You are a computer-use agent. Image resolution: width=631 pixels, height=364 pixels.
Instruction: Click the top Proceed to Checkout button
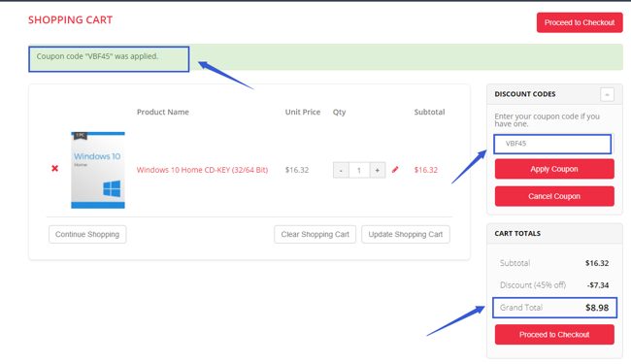[580, 22]
